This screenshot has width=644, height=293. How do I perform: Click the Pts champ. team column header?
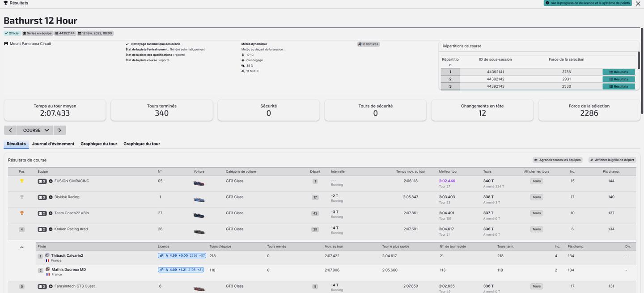611,172
